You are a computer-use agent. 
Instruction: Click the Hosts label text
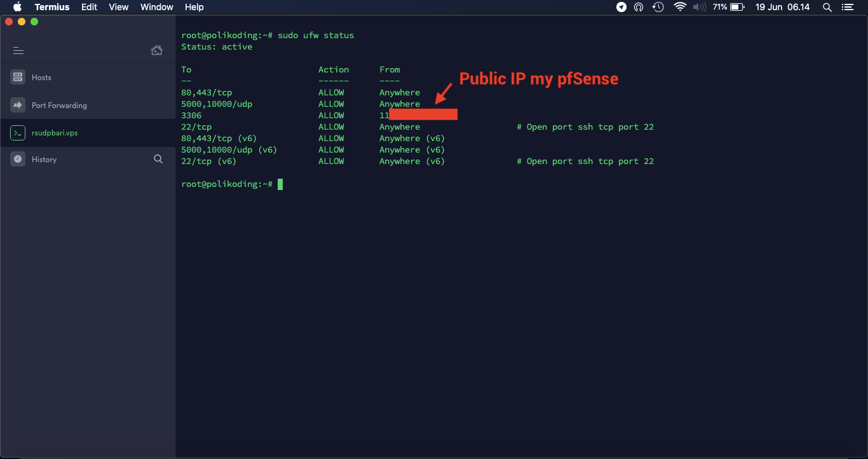pos(41,78)
